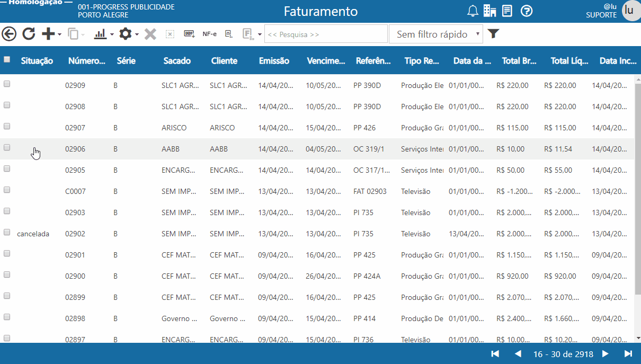Open the 'Sem filtro rápido' quick filter dropdown
The height and width of the screenshot is (364, 641).
pos(436,34)
